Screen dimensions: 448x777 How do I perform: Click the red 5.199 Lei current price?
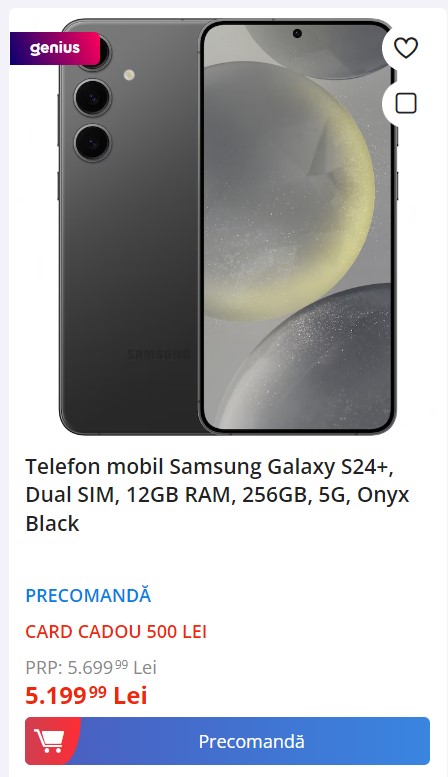(x=86, y=695)
